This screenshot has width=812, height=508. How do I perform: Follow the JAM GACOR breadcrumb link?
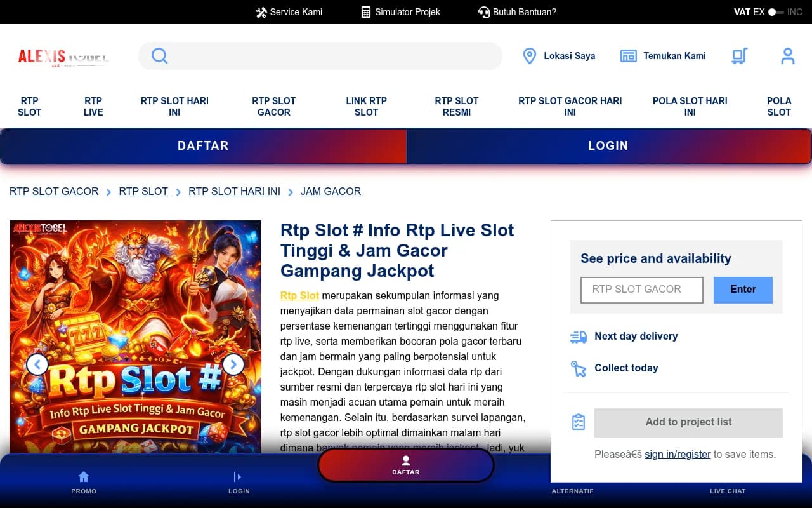(331, 191)
